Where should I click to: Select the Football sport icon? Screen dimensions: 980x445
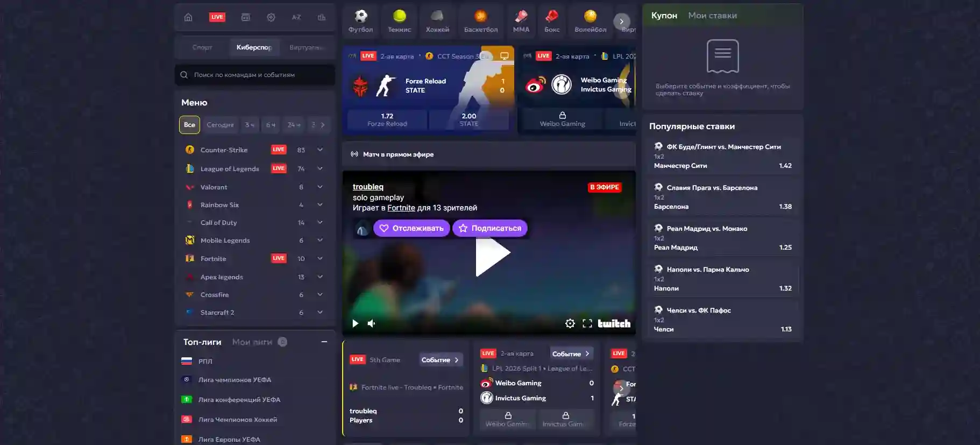[x=360, y=22]
